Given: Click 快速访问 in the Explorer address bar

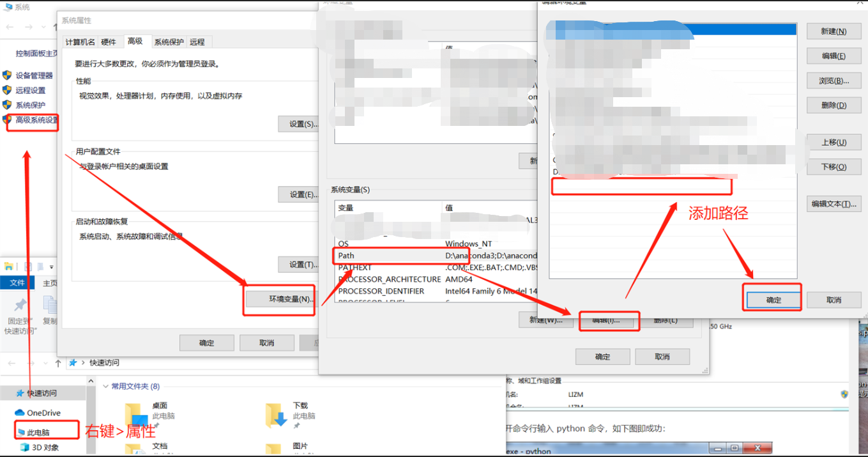Looking at the screenshot, I should click(x=104, y=362).
